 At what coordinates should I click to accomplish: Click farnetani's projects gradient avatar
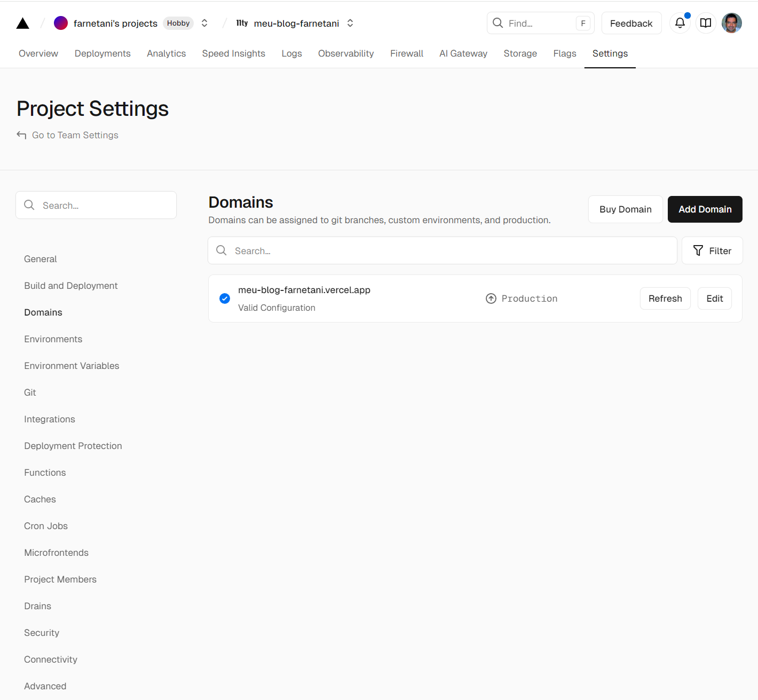(x=61, y=23)
